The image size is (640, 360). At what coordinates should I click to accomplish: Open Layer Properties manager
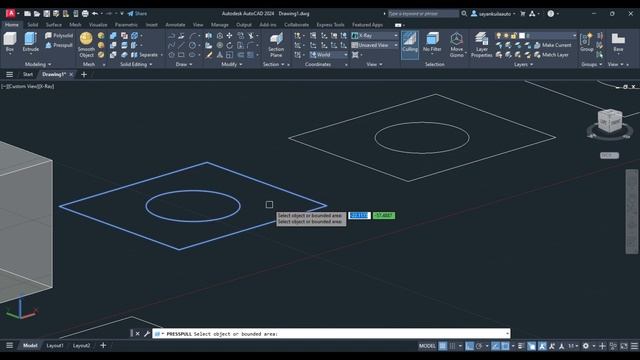click(482, 44)
